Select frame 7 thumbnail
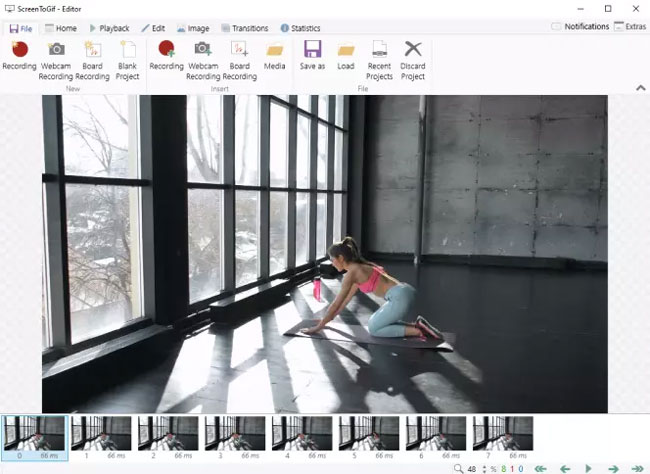Screen dimensions: 650x474 503,438
